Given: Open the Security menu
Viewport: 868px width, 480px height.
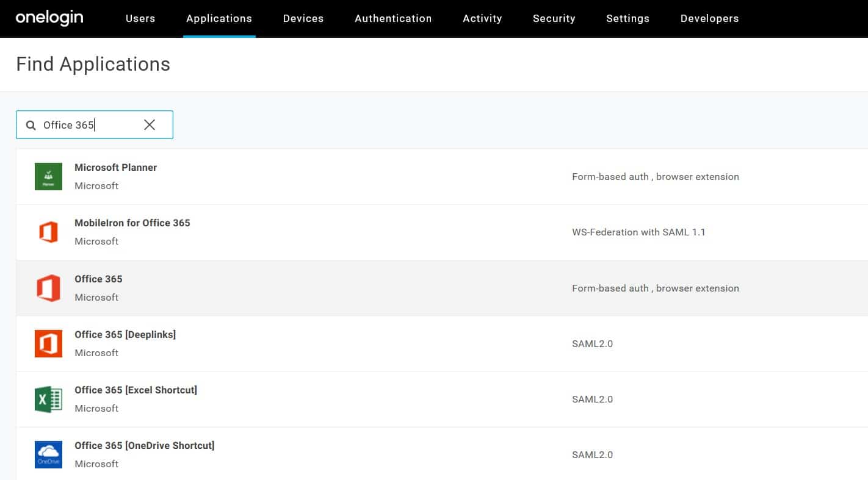Looking at the screenshot, I should tap(554, 18).
